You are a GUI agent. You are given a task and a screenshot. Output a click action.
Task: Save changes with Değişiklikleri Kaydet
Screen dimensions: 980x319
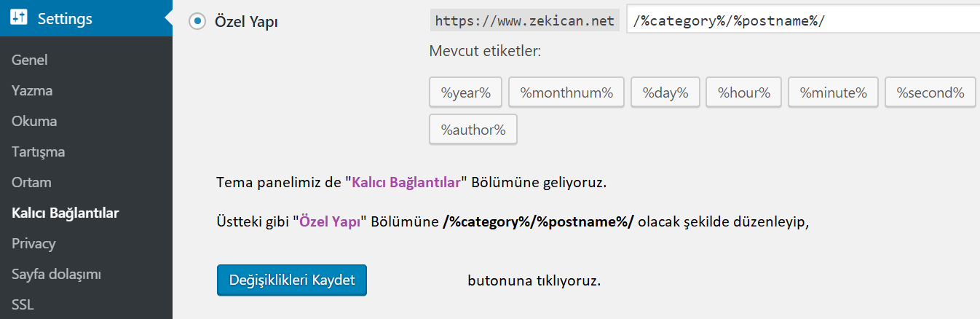click(291, 280)
